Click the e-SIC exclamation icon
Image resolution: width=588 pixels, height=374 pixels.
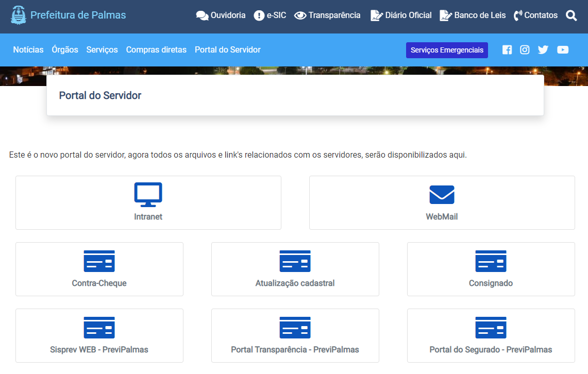pyautogui.click(x=259, y=15)
